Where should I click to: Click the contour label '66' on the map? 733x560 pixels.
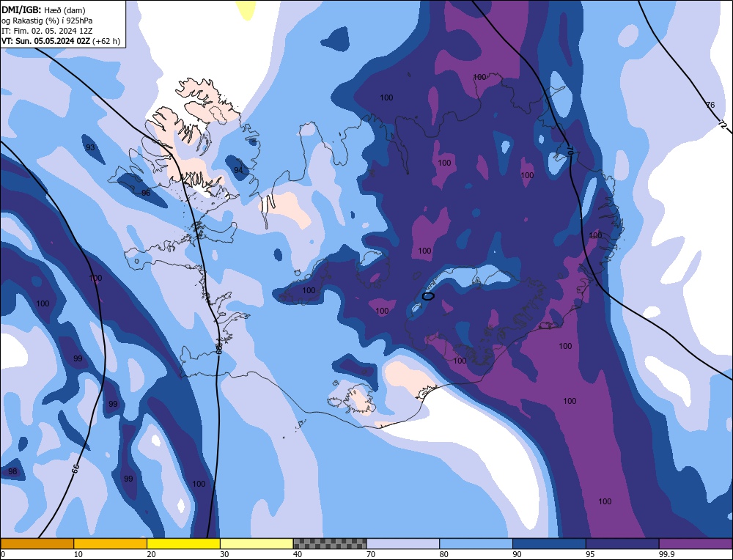[x=76, y=468]
